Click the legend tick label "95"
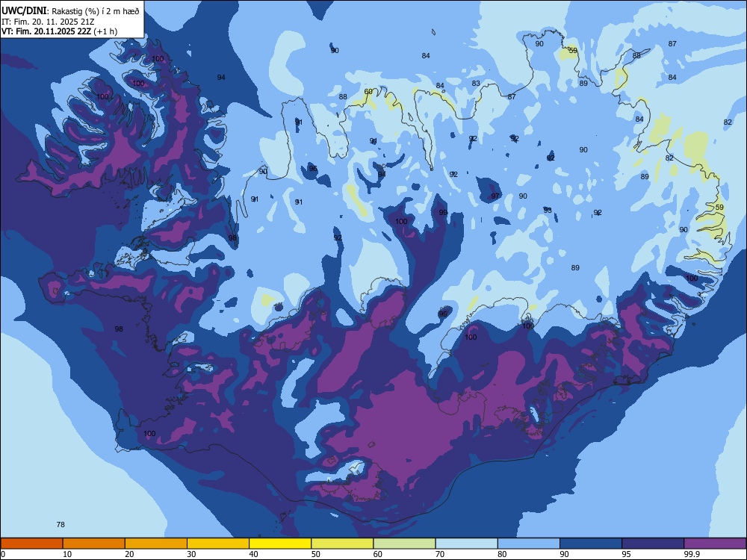The width and height of the screenshot is (747, 560). [x=627, y=554]
